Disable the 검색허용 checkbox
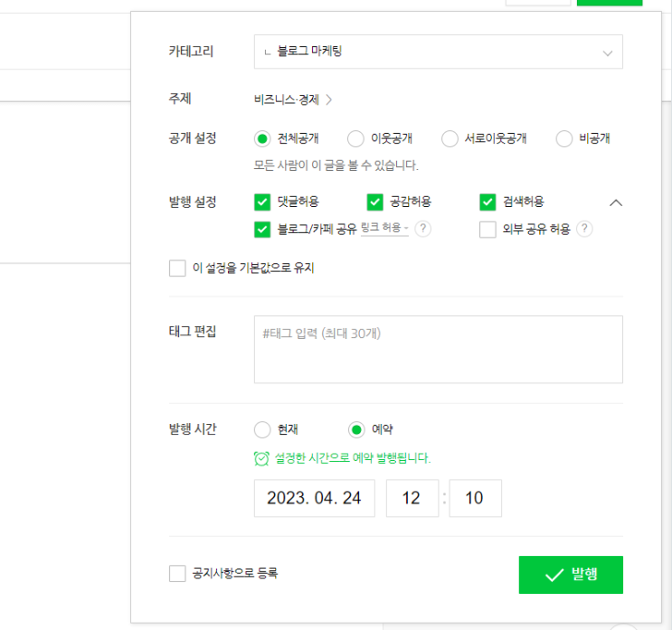Viewport: 672px width, 630px height. 487,202
